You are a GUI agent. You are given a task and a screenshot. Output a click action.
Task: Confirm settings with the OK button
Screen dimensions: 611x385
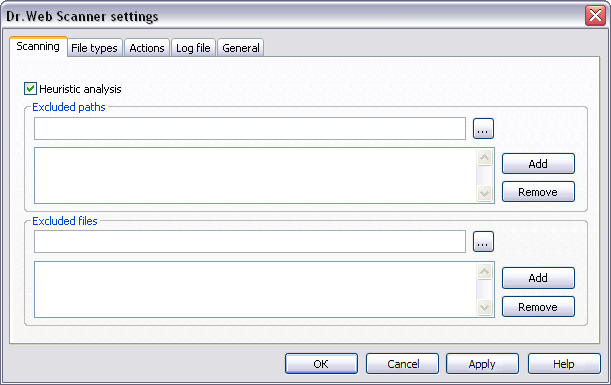pos(321,364)
